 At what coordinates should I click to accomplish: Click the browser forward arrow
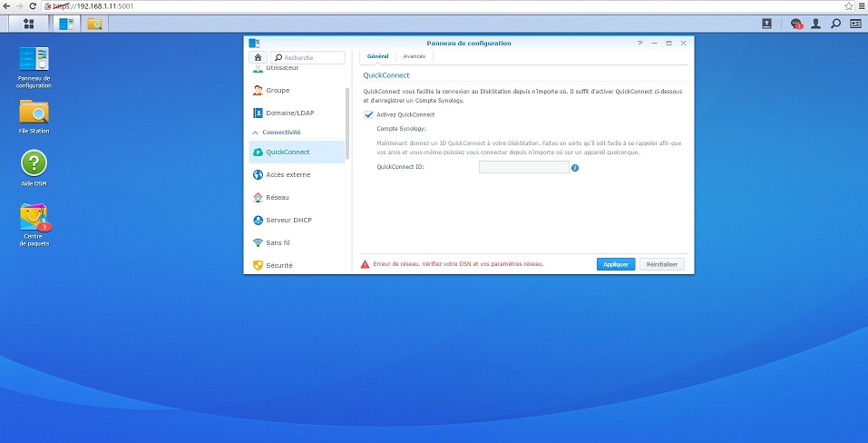click(x=19, y=6)
